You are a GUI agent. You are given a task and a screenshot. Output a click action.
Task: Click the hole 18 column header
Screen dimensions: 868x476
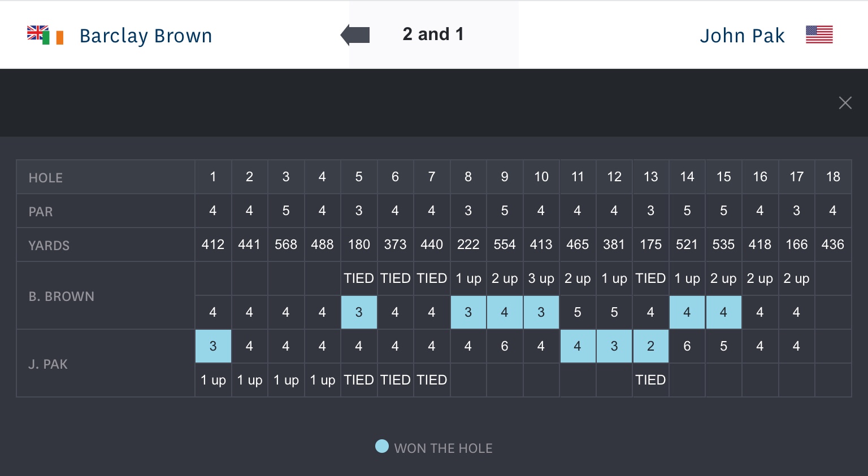click(833, 177)
